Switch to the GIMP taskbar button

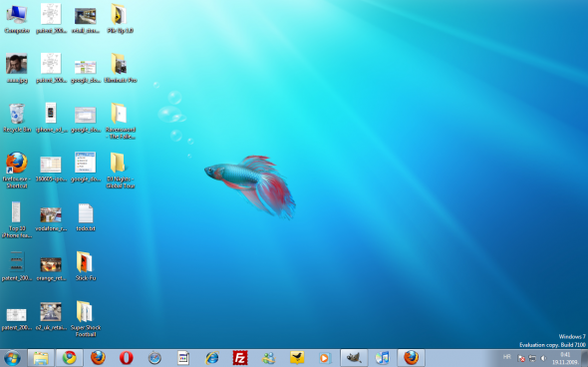pos(354,358)
